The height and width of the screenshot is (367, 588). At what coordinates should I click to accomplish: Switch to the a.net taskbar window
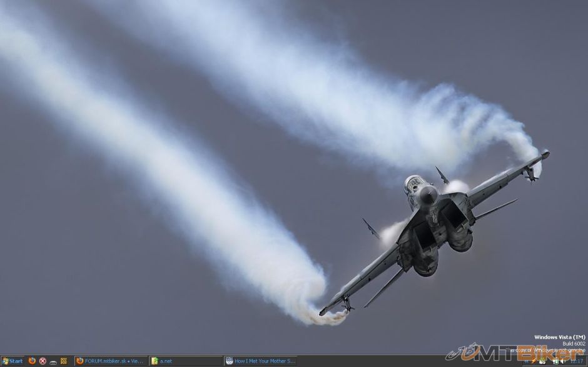pyautogui.click(x=186, y=361)
